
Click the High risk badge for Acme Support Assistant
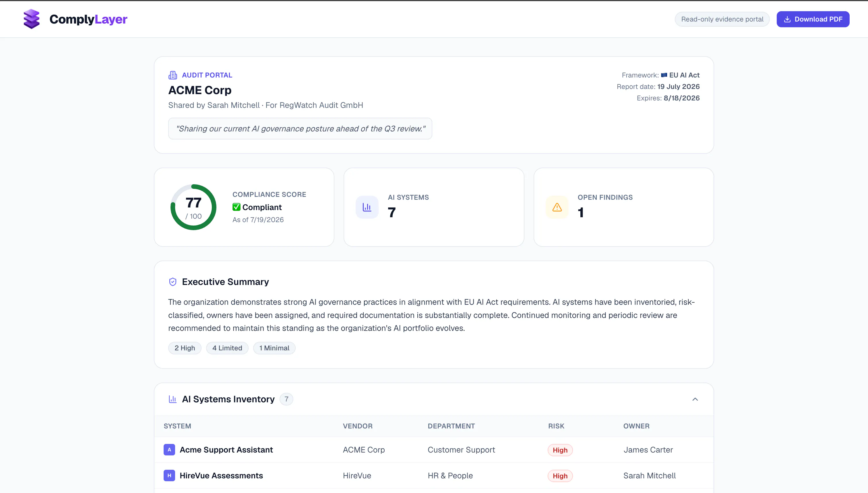click(560, 450)
